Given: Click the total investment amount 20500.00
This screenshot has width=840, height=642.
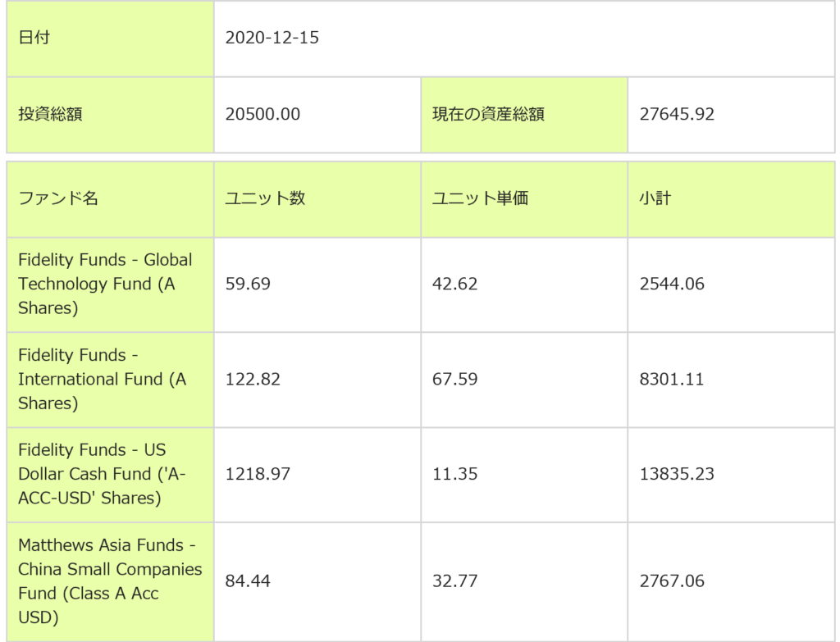Looking at the screenshot, I should (262, 114).
